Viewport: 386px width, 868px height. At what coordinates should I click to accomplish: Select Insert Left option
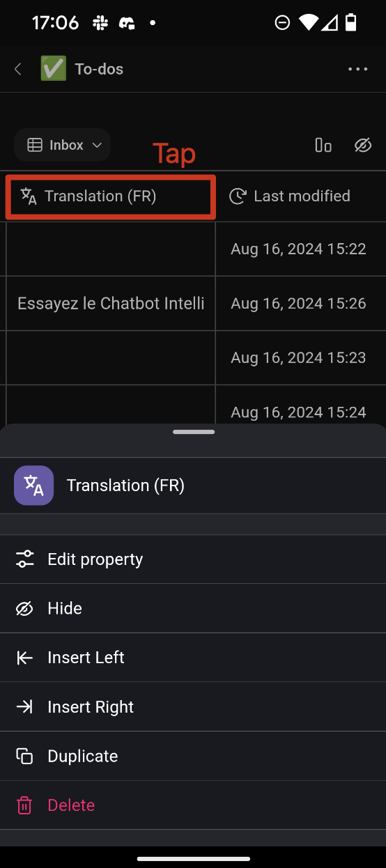[x=193, y=658]
